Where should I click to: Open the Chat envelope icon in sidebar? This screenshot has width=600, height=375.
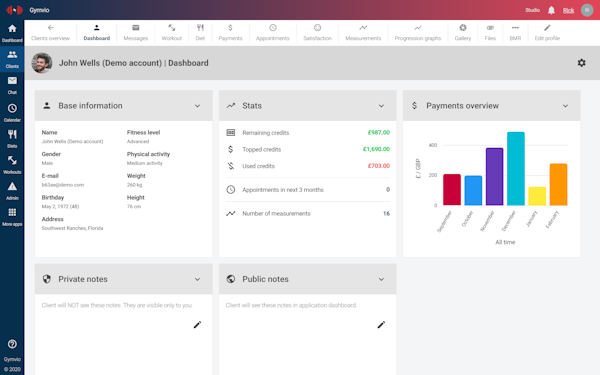point(12,80)
